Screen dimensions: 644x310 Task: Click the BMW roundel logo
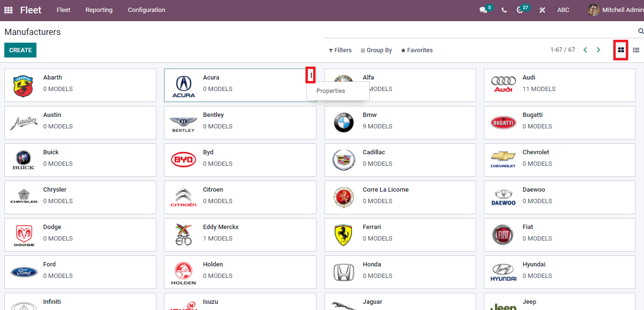344,123
